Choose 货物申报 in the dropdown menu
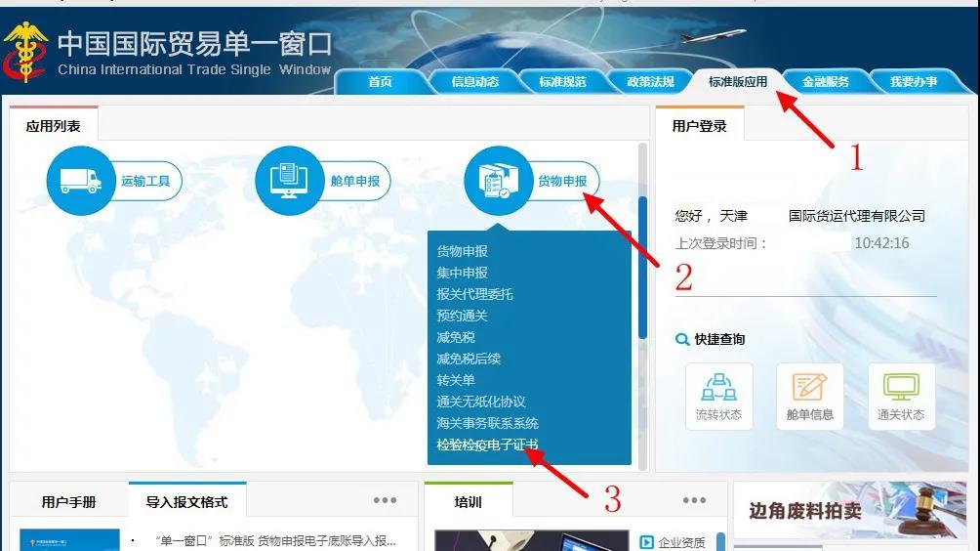The width and height of the screenshot is (980, 551). [462, 251]
